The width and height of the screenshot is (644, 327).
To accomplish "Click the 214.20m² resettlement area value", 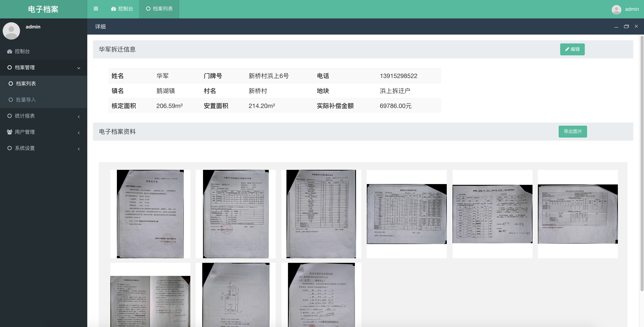I will (x=262, y=106).
